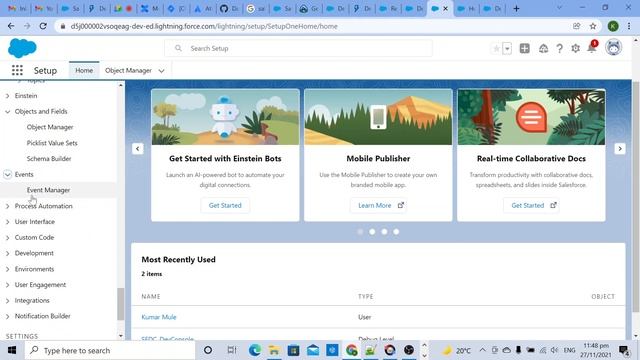Expand the Environments section
The image size is (640, 360).
point(7,269)
